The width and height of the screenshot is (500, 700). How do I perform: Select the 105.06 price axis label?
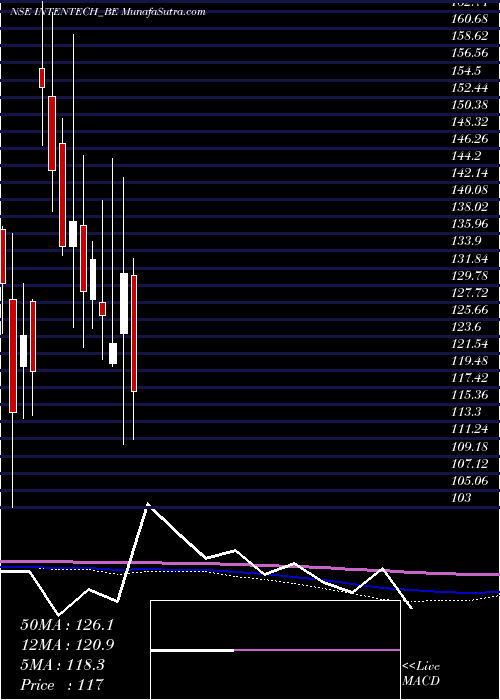click(470, 481)
